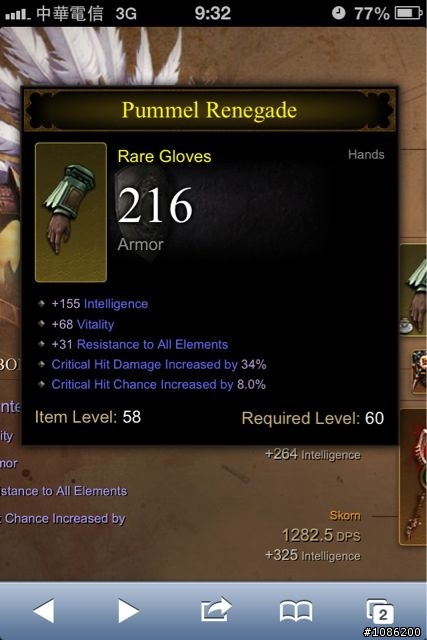
Task: Tap the Safari forward arrow
Action: 129,611
